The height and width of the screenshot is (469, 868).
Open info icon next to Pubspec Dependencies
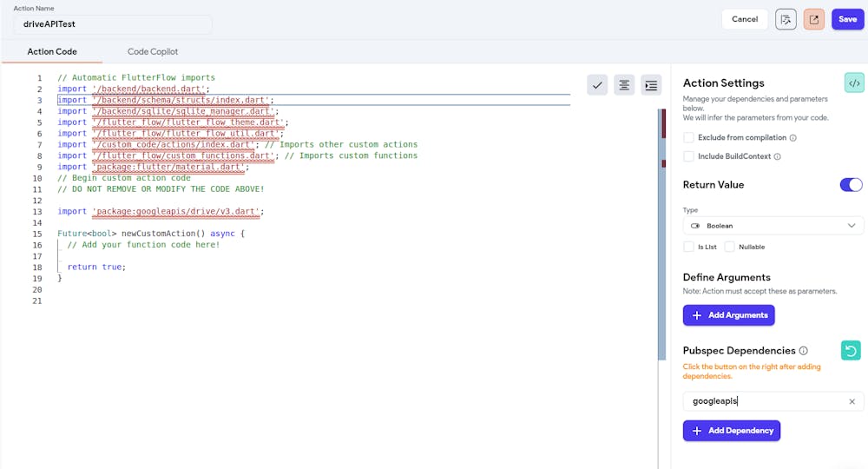[804, 351]
